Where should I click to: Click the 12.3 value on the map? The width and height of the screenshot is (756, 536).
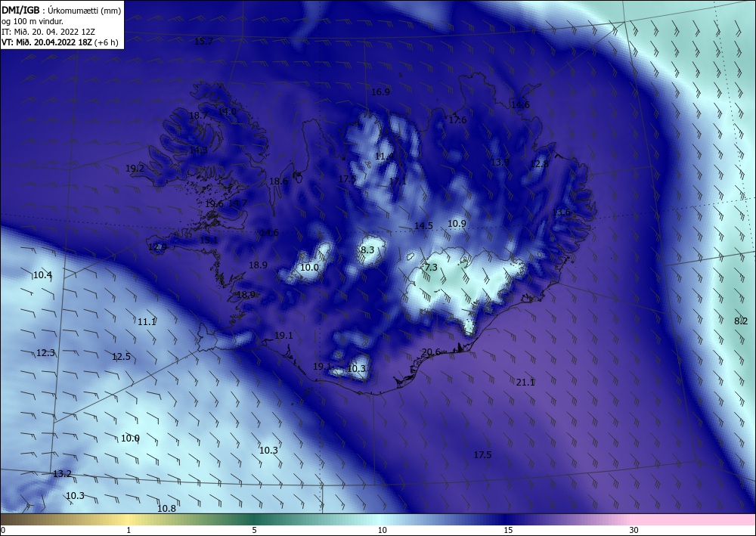tap(45, 353)
